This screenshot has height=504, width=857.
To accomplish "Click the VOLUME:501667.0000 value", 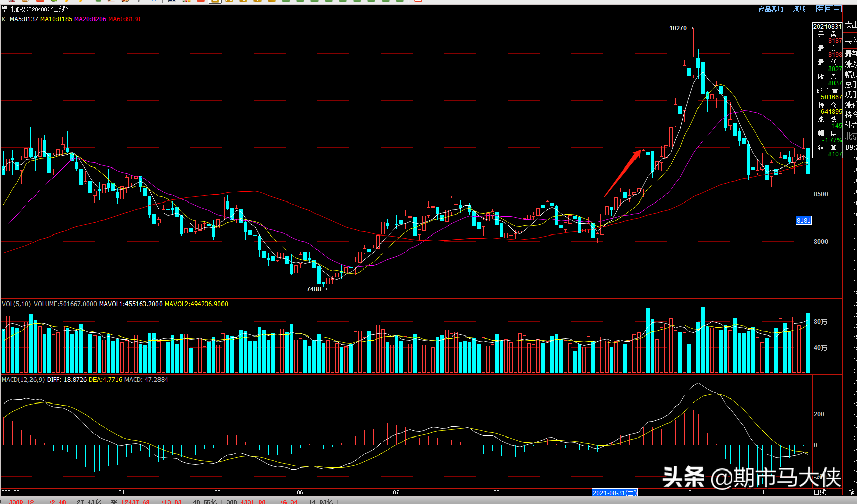I will [x=65, y=304].
